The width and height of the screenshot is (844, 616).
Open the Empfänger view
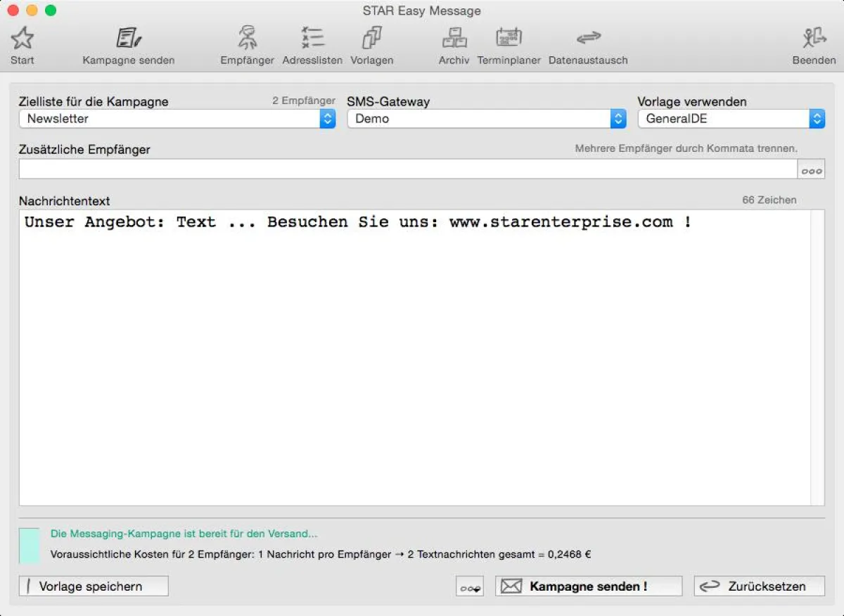pos(247,42)
